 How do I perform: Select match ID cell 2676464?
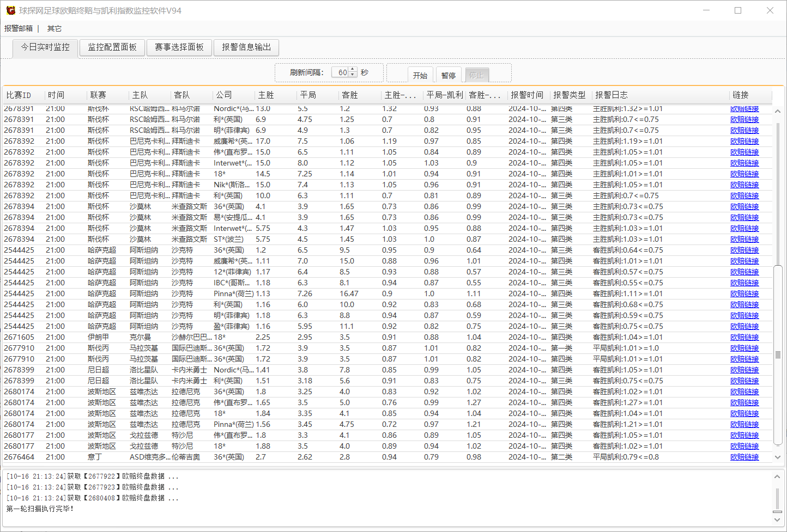[19, 457]
